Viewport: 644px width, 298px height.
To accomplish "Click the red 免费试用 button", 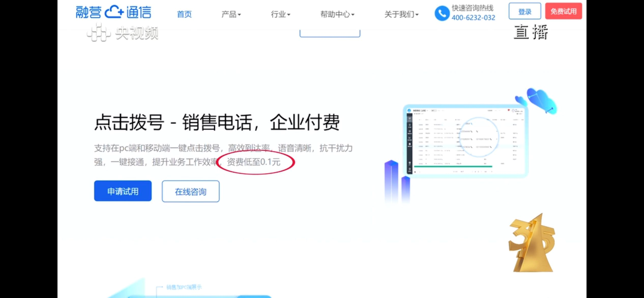I will pyautogui.click(x=563, y=11).
